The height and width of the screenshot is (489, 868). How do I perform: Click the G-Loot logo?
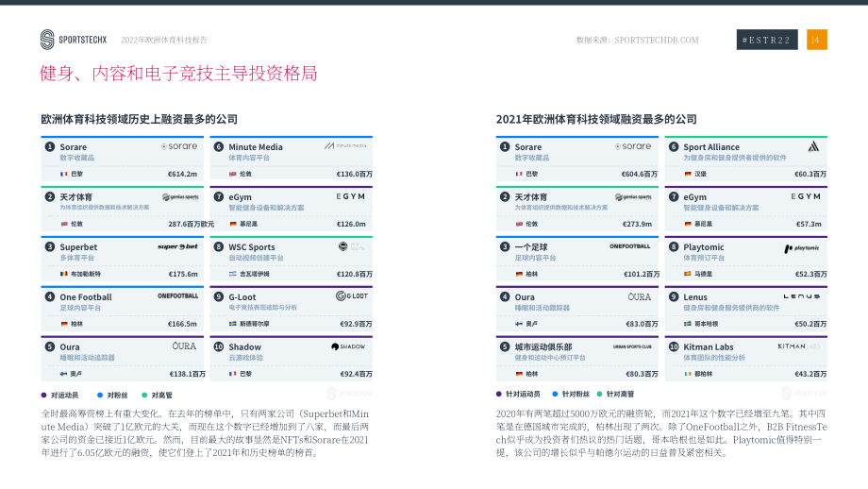coord(352,296)
